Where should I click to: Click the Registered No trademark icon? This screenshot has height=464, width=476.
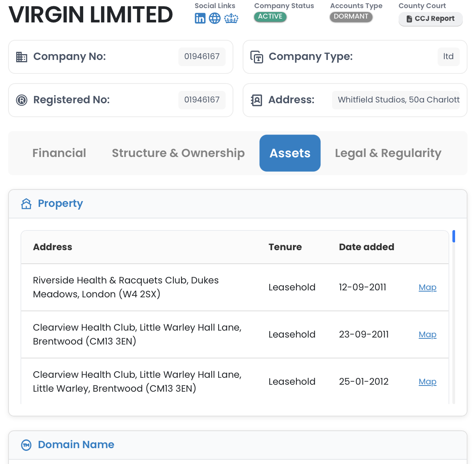click(x=22, y=100)
